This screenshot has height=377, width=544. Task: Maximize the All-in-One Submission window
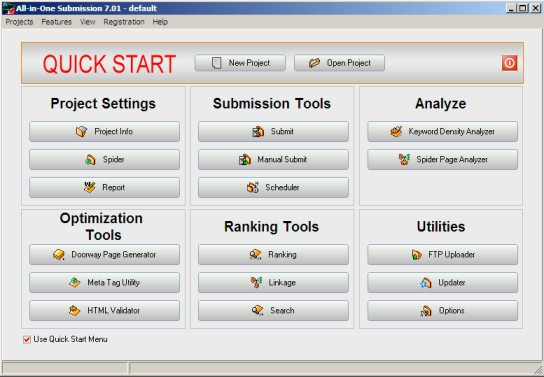tap(522, 8)
